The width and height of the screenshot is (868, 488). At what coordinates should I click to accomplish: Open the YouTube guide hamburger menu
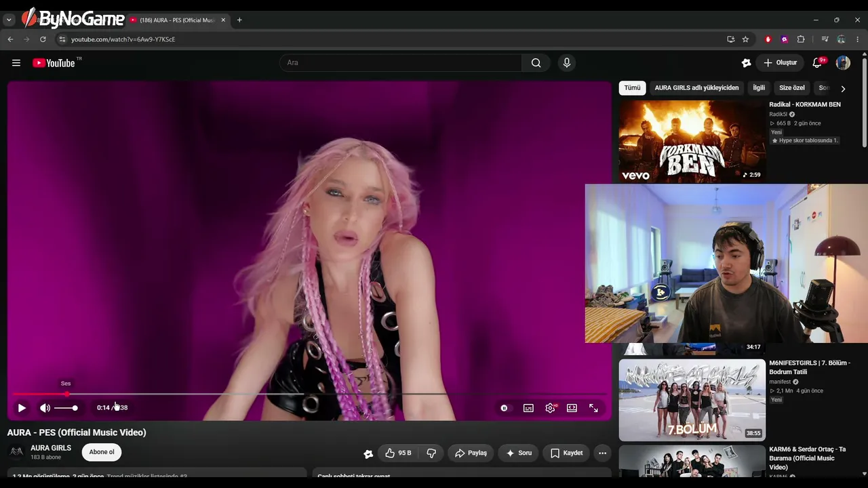click(x=16, y=63)
